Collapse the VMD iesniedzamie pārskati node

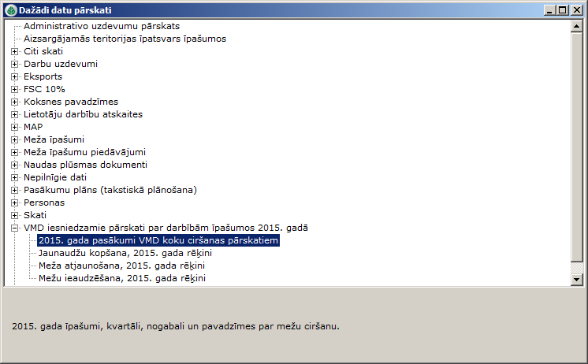(x=14, y=228)
